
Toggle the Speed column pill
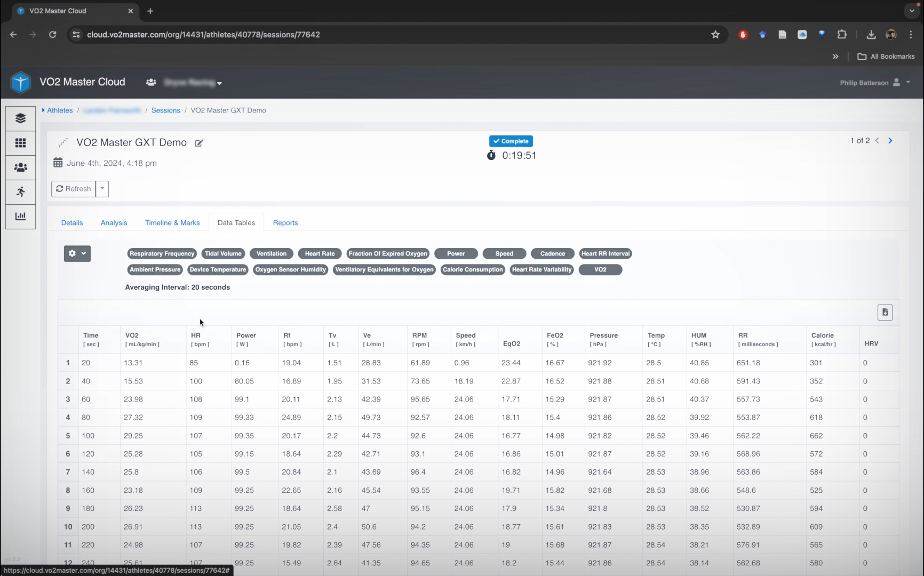(x=504, y=254)
